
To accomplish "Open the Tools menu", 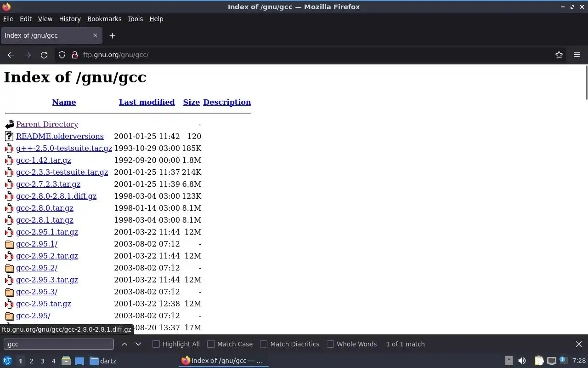I will point(135,19).
